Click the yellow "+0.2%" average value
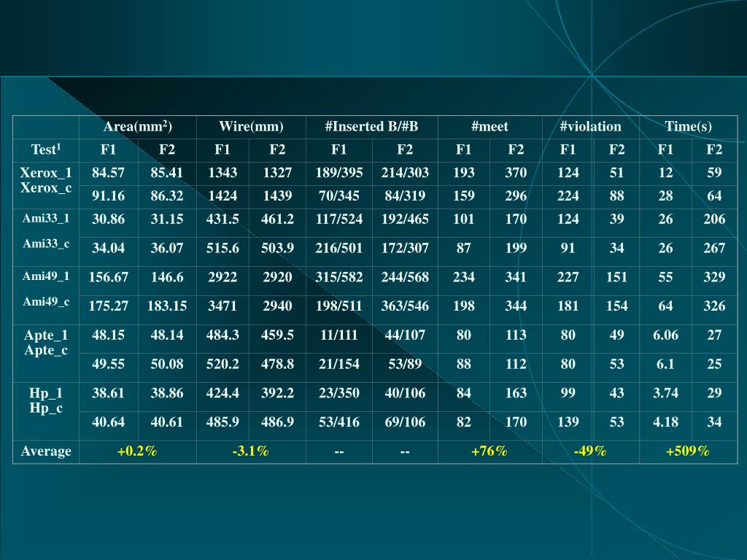This screenshot has width=747, height=560. [137, 451]
